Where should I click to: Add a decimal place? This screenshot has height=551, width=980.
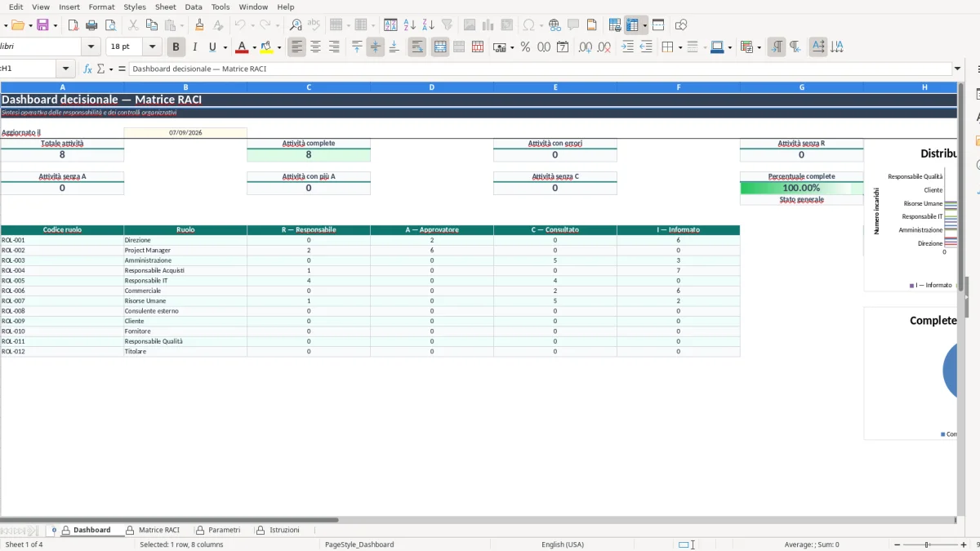click(x=586, y=47)
